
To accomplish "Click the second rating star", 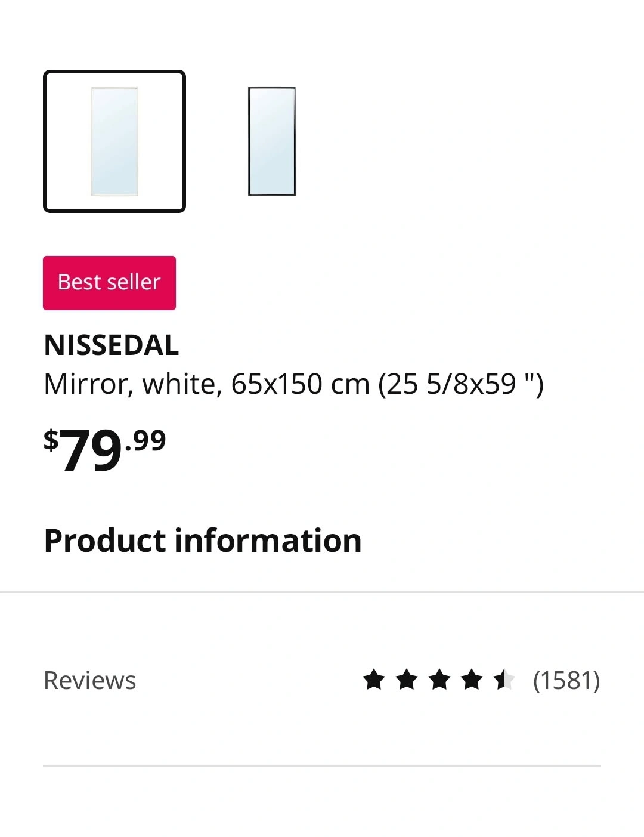I will tap(407, 680).
